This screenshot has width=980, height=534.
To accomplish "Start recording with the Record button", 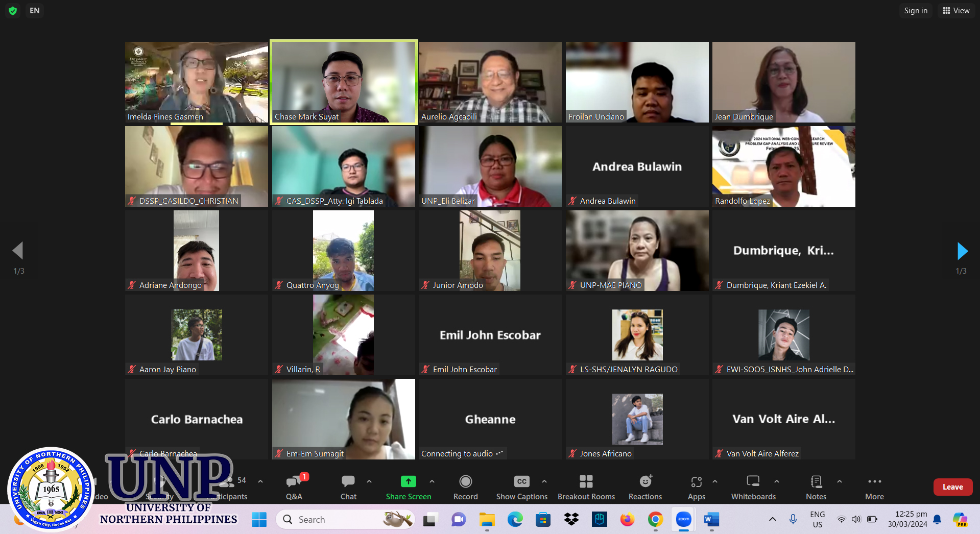I will pyautogui.click(x=465, y=487).
